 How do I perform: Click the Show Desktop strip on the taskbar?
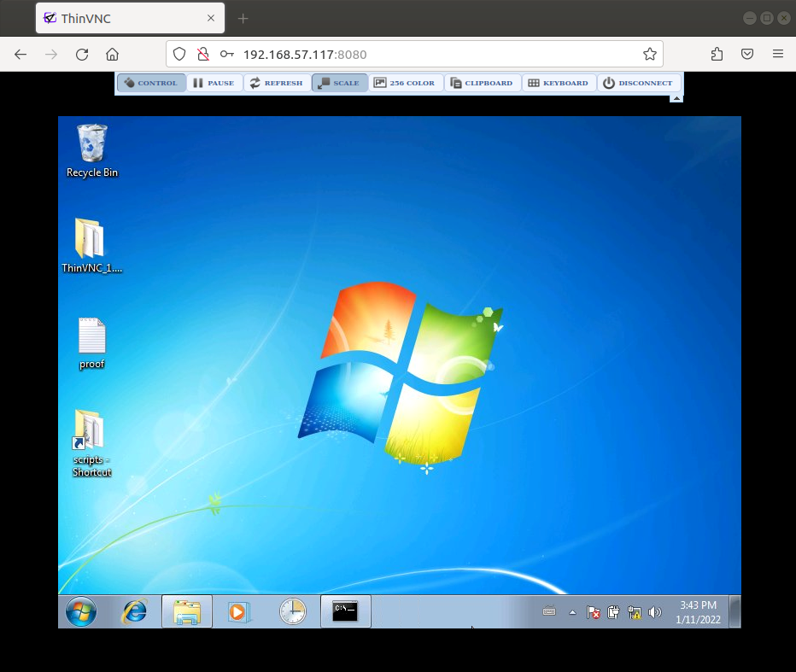pos(735,611)
